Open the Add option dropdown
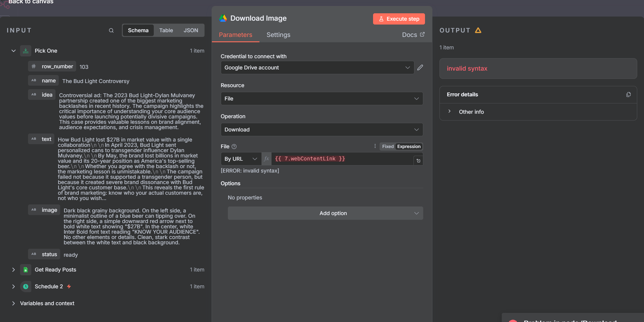The width and height of the screenshot is (644, 322). (x=325, y=213)
